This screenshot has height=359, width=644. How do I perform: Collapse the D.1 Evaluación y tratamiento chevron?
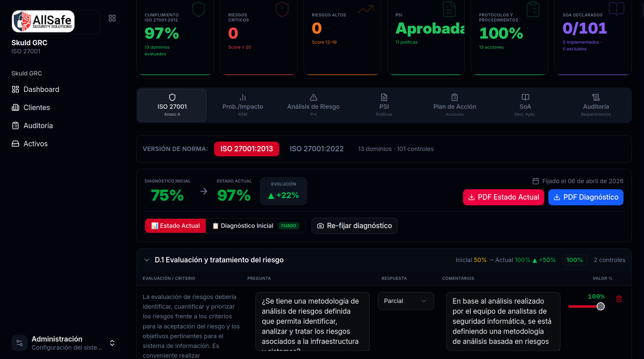(x=147, y=260)
